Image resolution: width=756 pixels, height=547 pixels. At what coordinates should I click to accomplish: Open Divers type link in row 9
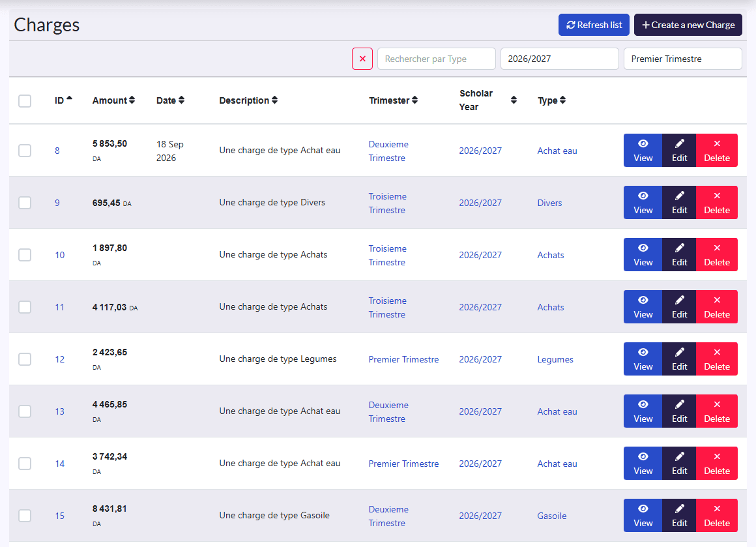coord(549,203)
